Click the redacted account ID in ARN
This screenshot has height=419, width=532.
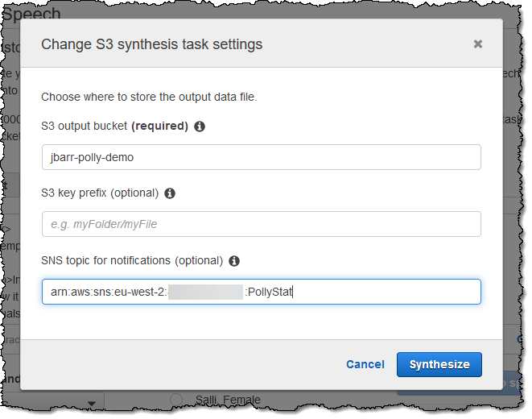205,292
